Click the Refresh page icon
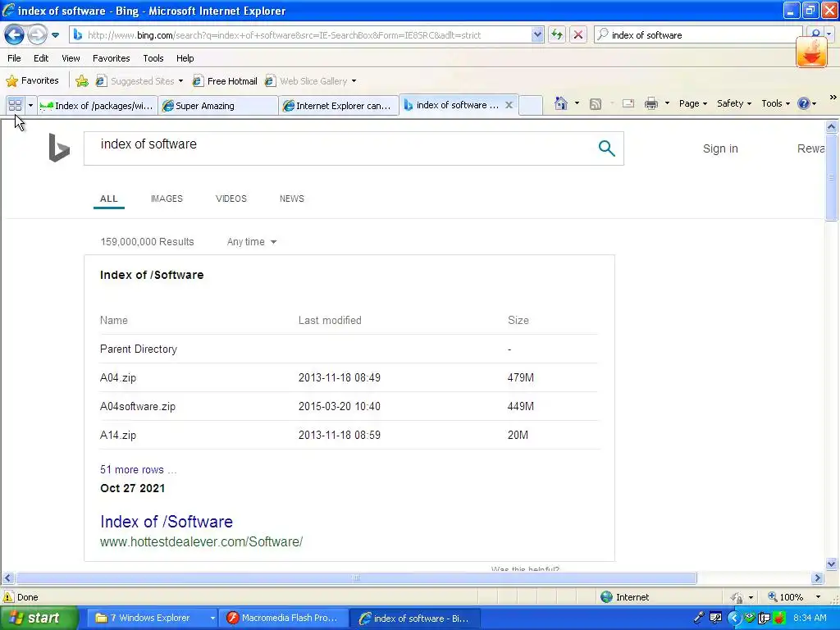 pos(557,35)
